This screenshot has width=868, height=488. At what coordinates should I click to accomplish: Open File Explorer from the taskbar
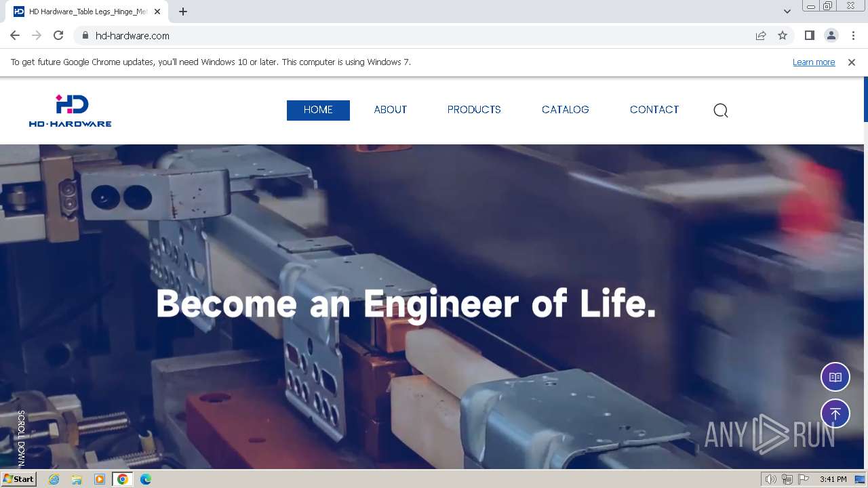click(x=77, y=479)
